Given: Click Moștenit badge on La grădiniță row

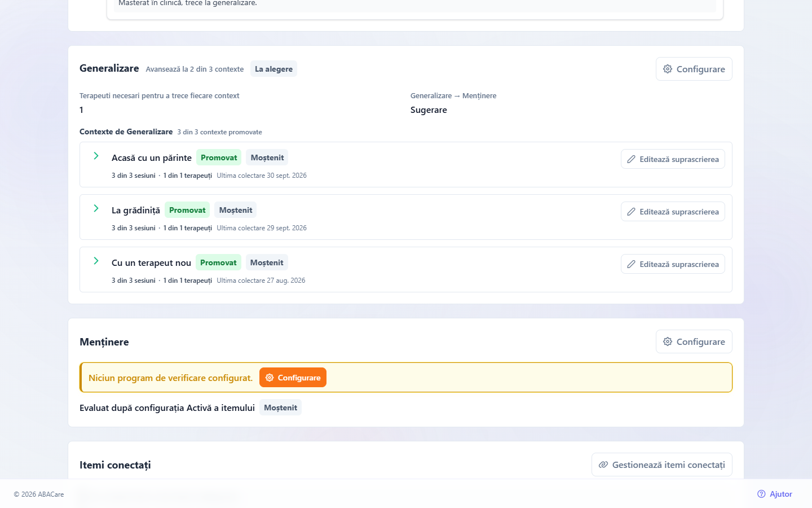Looking at the screenshot, I should pos(236,210).
